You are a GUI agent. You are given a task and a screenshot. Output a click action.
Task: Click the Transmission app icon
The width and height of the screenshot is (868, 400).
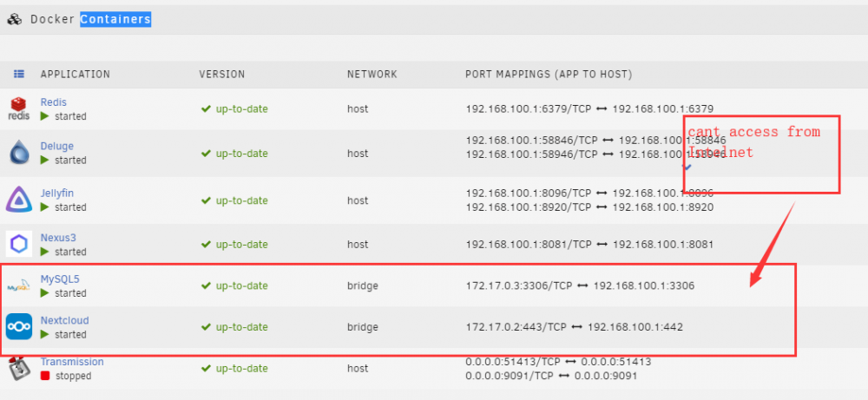point(18,369)
